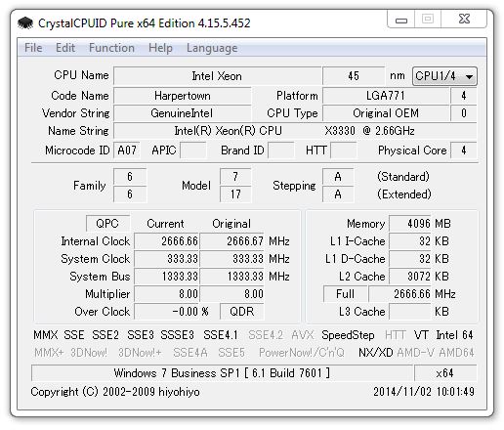Click the NX/XD feature label
The width and height of the screenshot is (504, 430).
[x=376, y=353]
